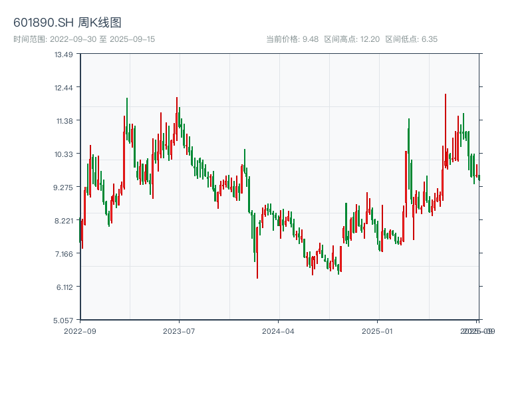Click the chart title 601890.SH 周K线图

(67, 23)
